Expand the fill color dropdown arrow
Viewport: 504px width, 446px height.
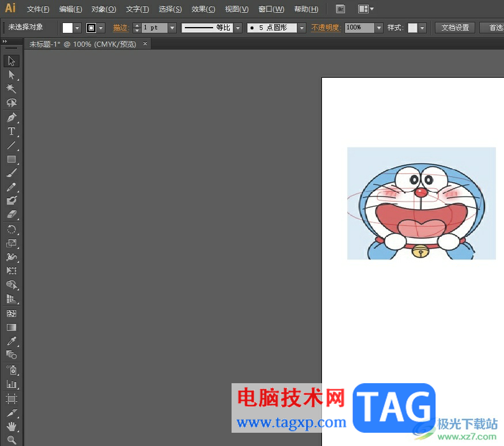pyautogui.click(x=77, y=28)
